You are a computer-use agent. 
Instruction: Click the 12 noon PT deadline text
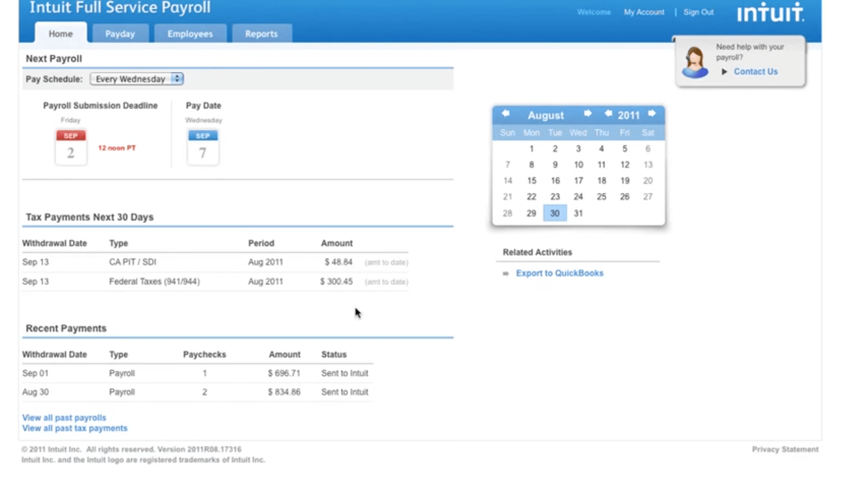click(117, 148)
